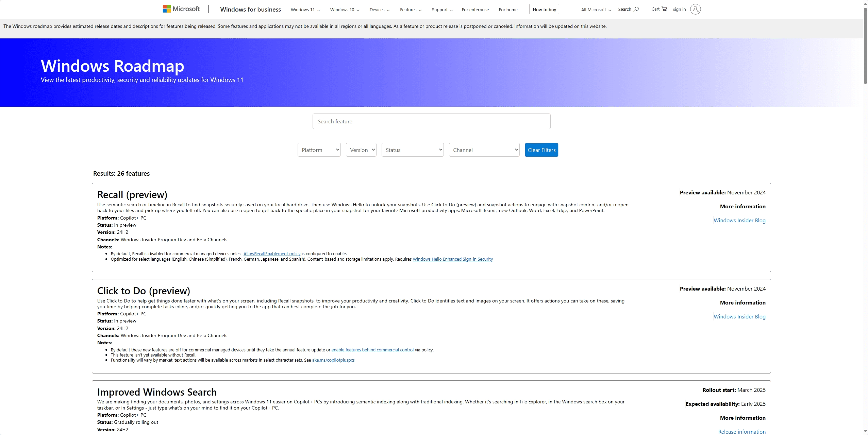This screenshot has height=435, width=868.
Task: Expand the Windows 11 navigation menu
Action: point(305,10)
